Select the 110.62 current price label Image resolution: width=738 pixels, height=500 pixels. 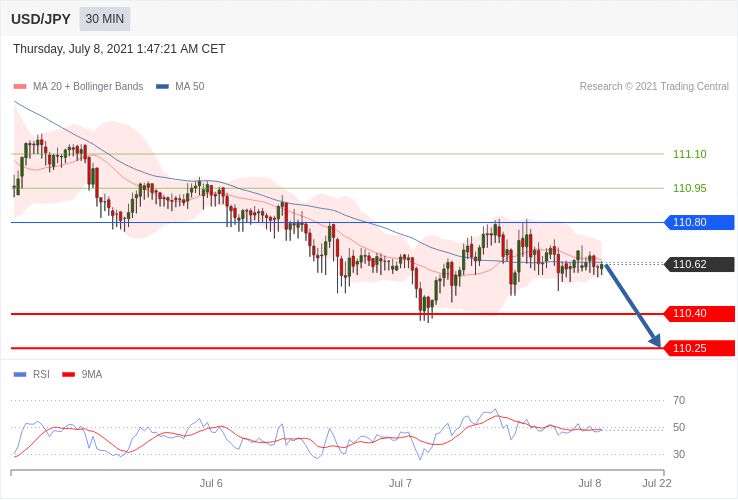pos(699,264)
